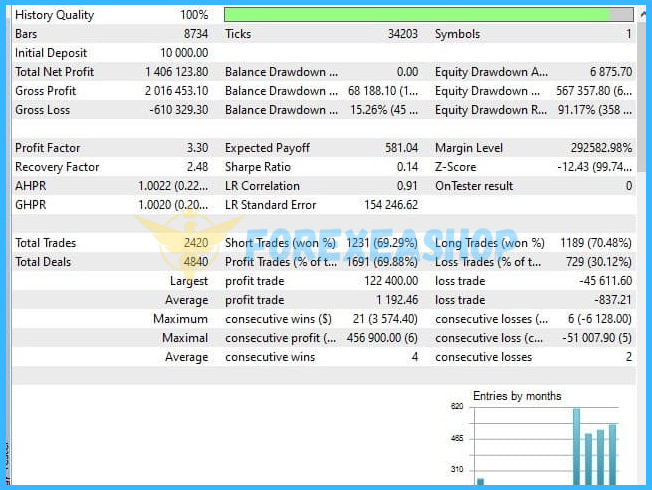This screenshot has height=490, width=652.
Task: Click consecutive losses value 6 (-6 128.00)
Action: click(x=600, y=319)
